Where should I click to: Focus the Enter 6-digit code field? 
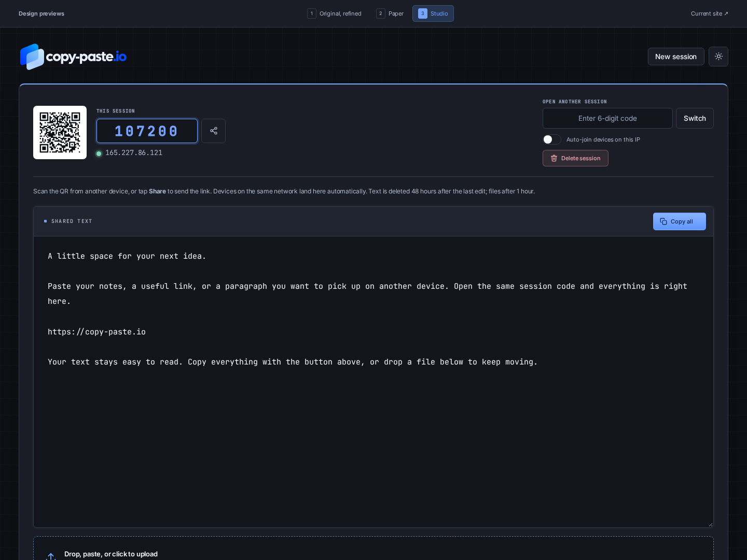(x=607, y=118)
